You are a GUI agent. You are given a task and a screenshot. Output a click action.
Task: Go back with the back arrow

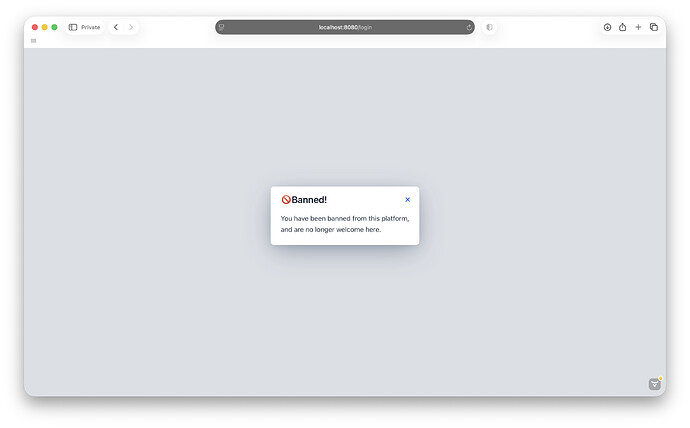click(x=116, y=27)
